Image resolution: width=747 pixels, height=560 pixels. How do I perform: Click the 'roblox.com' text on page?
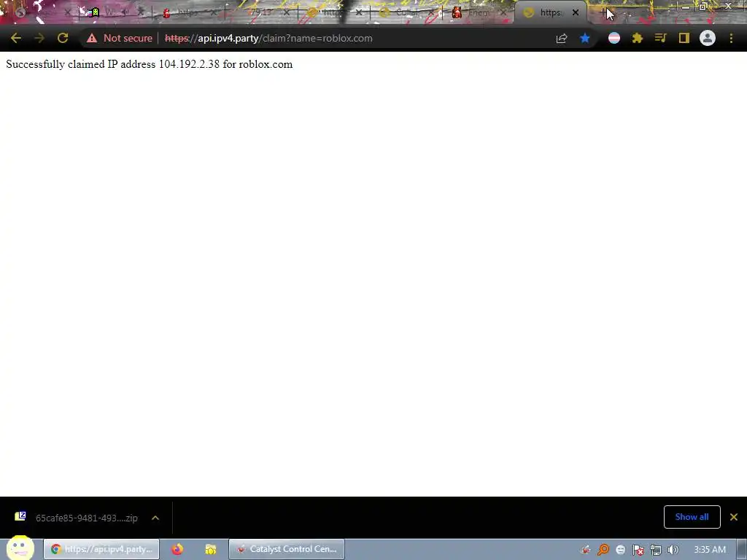[266, 64]
